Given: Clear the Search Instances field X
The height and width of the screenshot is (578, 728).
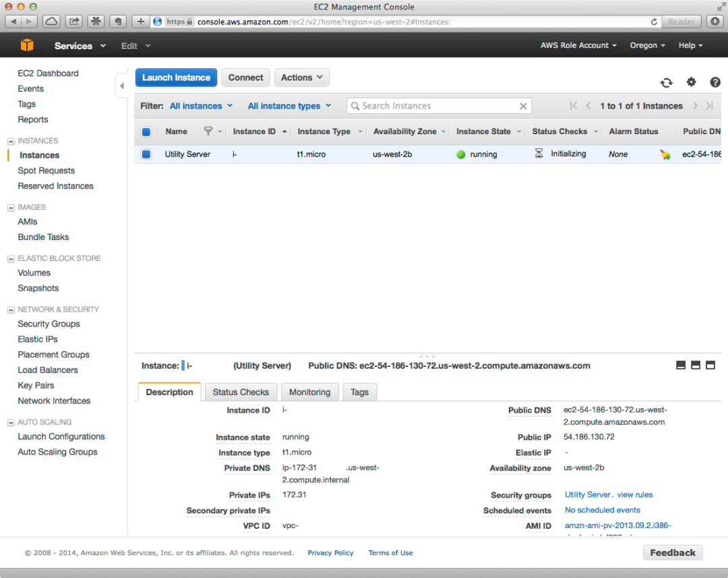Looking at the screenshot, I should [x=523, y=106].
